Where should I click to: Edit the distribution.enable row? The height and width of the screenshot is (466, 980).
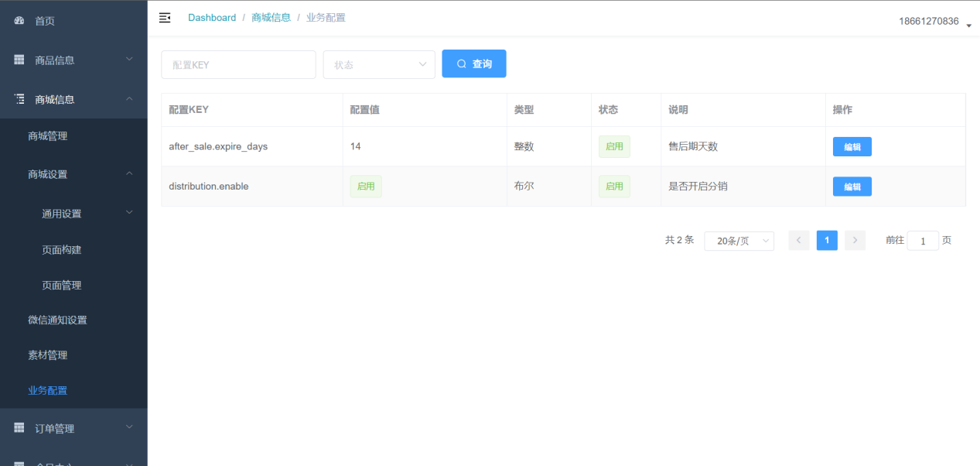pos(852,187)
